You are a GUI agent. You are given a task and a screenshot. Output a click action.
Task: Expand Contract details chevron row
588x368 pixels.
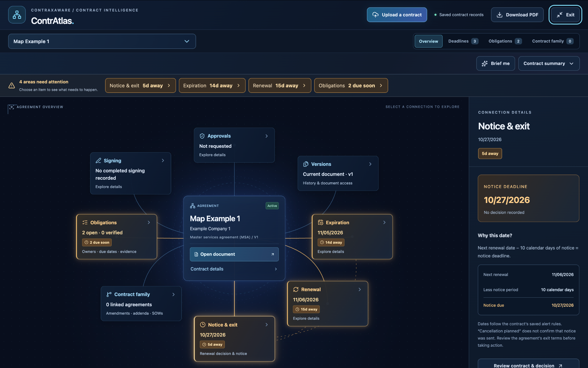coord(234,269)
